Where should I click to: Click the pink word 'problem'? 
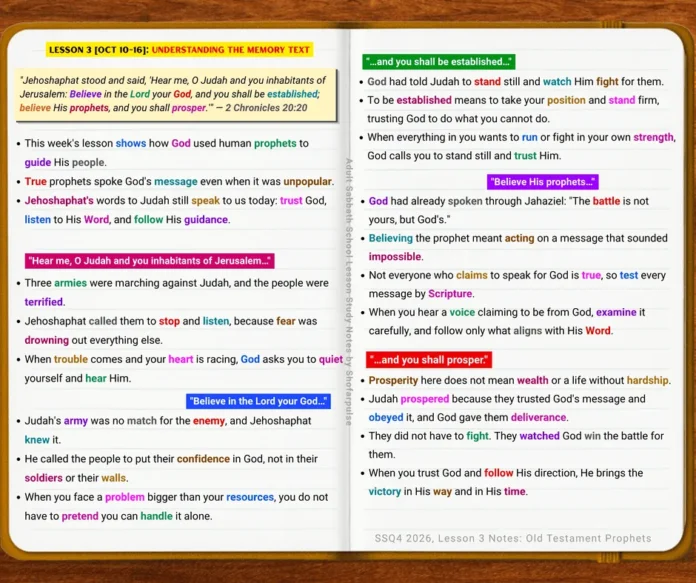point(125,497)
